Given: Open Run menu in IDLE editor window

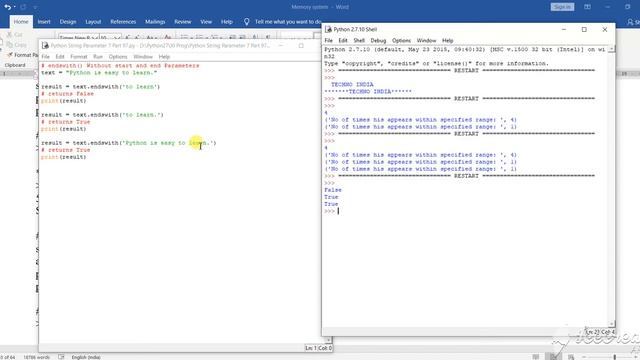Looking at the screenshot, I should tap(98, 57).
